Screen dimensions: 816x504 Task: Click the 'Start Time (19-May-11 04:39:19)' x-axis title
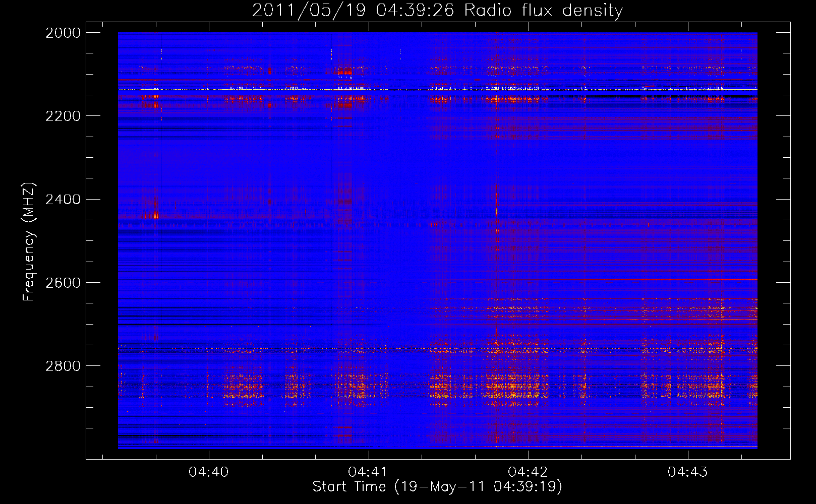click(437, 487)
